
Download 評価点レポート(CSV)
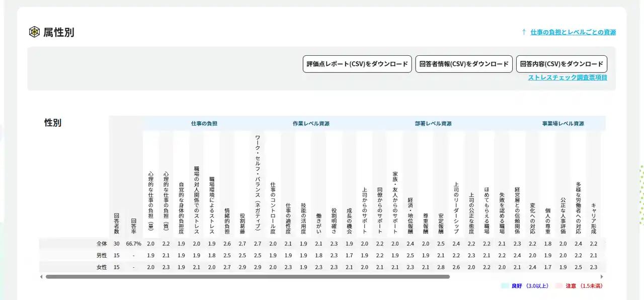pyautogui.click(x=357, y=64)
